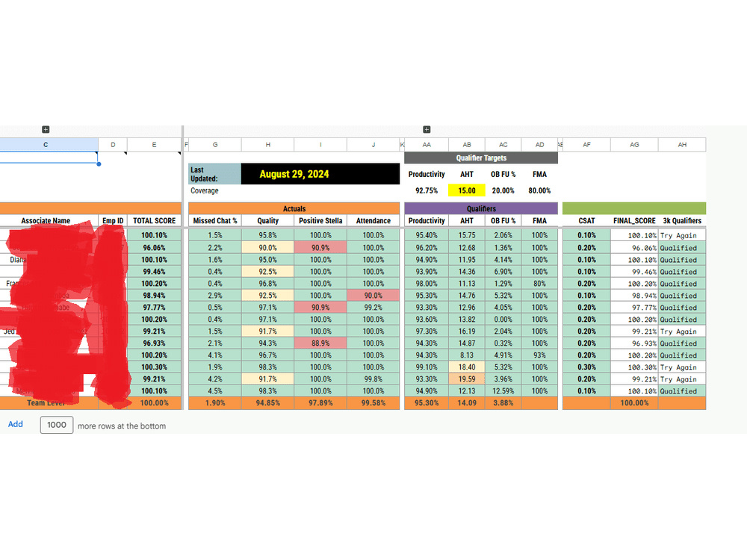Select the AHT 18.40 cell
The height and width of the screenshot is (560, 747).
coord(467,367)
